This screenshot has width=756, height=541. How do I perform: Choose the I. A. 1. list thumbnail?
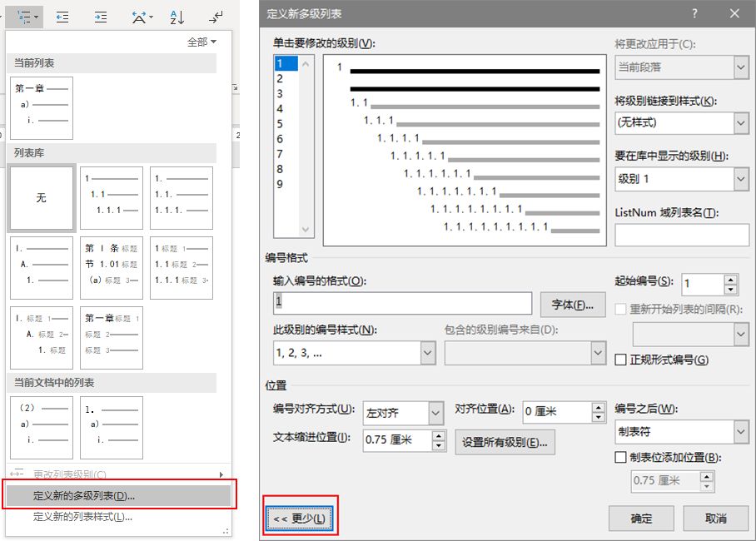click(42, 268)
